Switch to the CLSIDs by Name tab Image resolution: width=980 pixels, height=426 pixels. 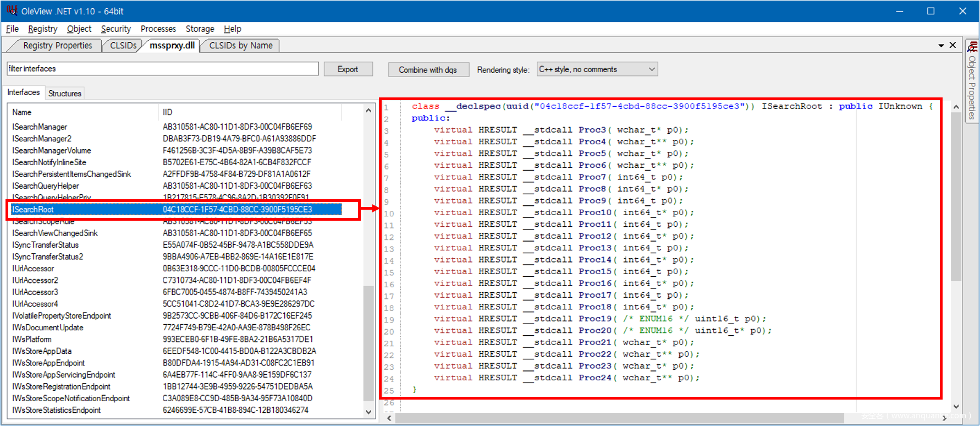[x=240, y=46]
